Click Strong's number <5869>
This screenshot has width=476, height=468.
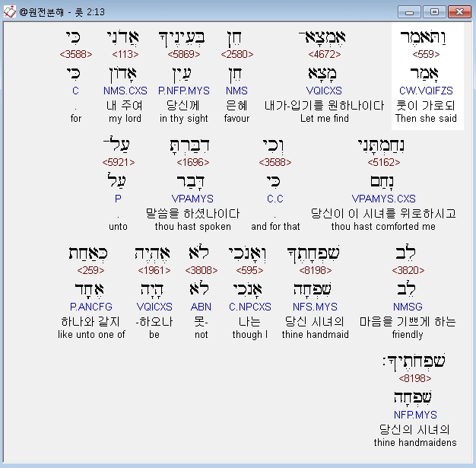184,54
